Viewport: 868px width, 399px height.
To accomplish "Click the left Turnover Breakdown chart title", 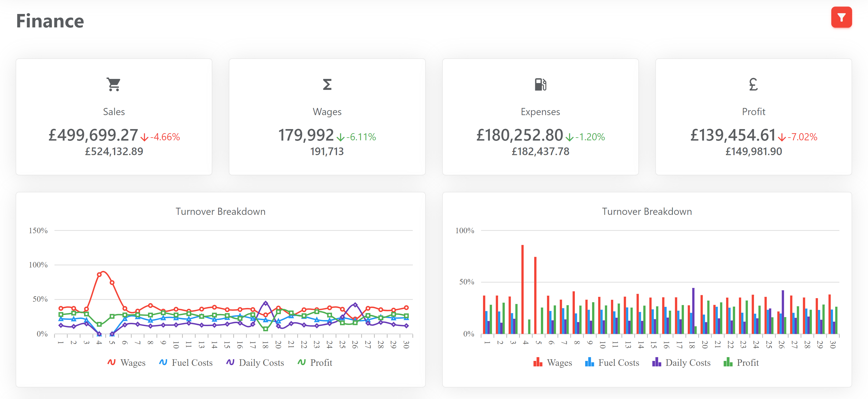I will coord(220,212).
